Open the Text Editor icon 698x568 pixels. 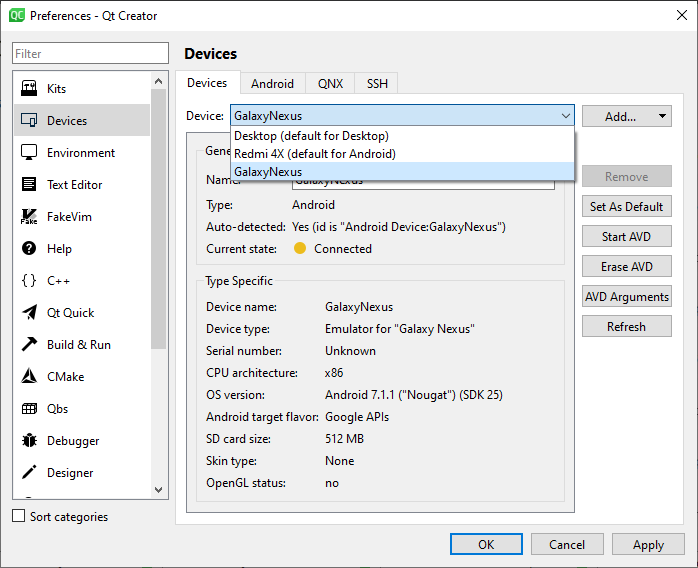click(x=29, y=184)
